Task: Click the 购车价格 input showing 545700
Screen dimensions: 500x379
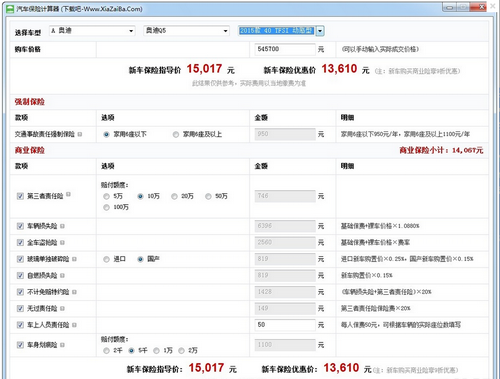Action: coord(285,49)
